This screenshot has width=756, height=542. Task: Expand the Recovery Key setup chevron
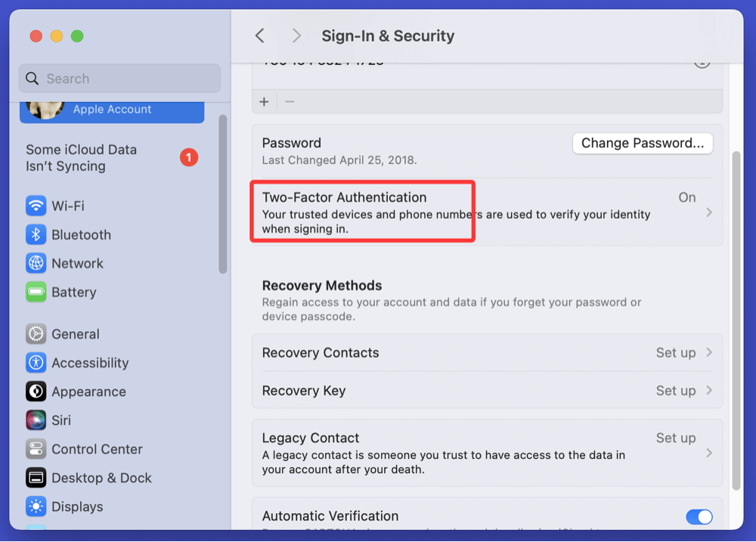click(x=709, y=390)
